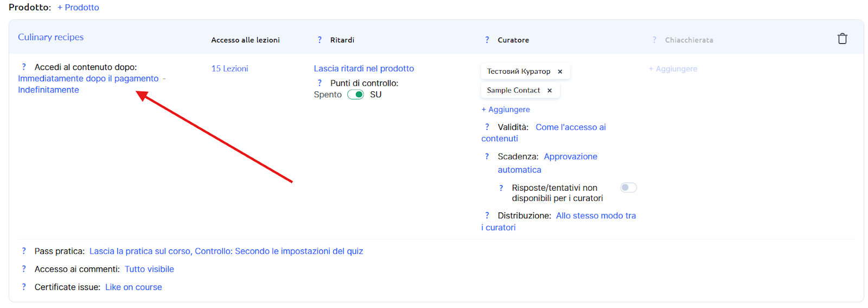Enable Risposte/tentativi non disponibili per i curatori
The height and width of the screenshot is (308, 868).
[x=628, y=187]
